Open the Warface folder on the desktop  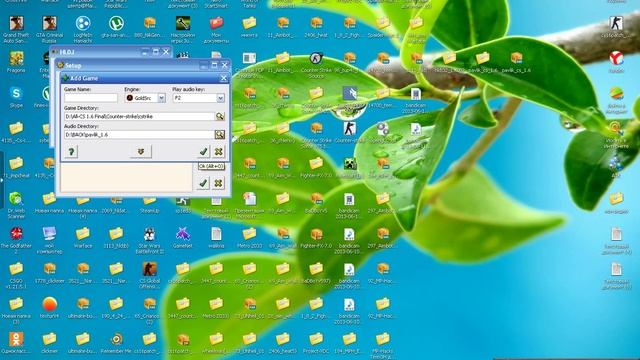point(83,234)
